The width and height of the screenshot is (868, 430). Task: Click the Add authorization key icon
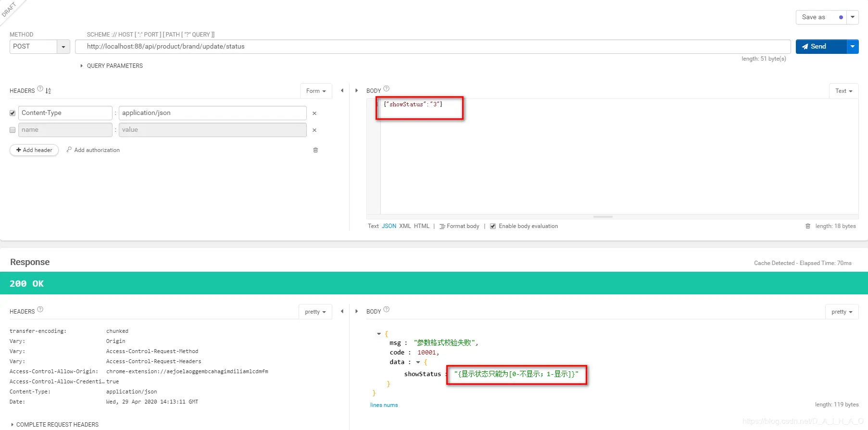tap(69, 150)
